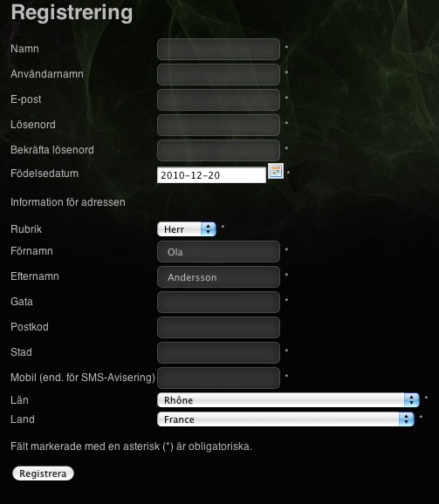Focus the Användarnamn text box
439x504 pixels.
tap(218, 75)
